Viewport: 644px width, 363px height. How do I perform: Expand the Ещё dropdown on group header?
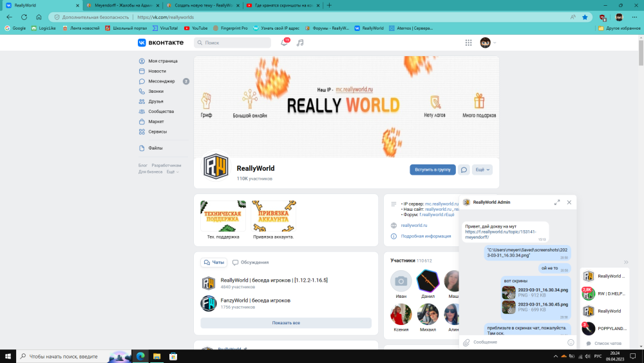(x=482, y=170)
